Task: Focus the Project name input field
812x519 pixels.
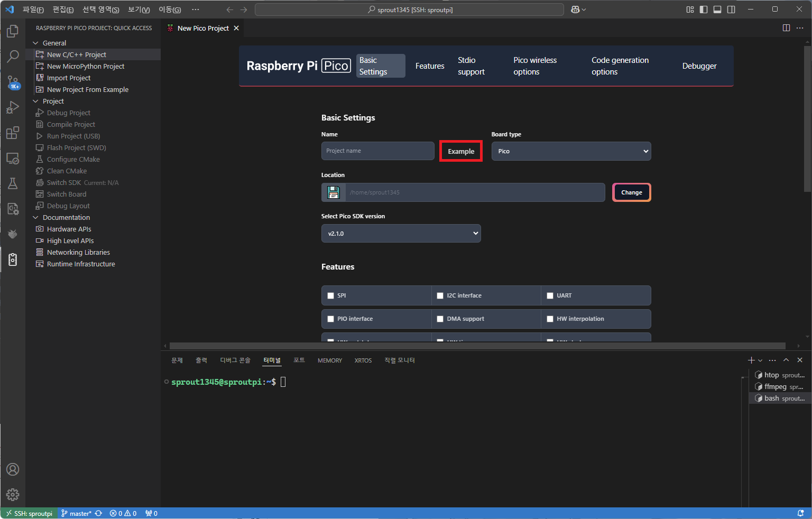Action: tap(377, 151)
